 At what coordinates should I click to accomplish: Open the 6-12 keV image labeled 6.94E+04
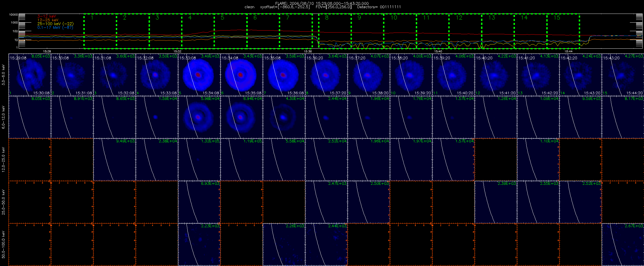242,117
